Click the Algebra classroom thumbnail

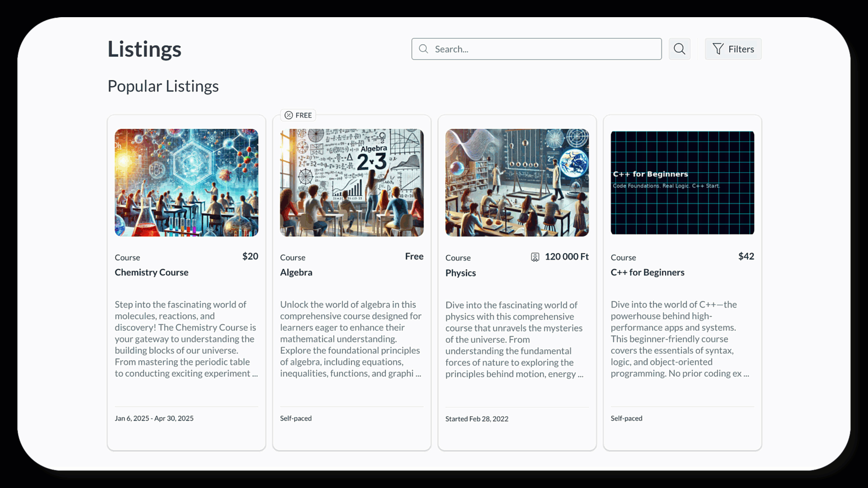click(x=351, y=183)
